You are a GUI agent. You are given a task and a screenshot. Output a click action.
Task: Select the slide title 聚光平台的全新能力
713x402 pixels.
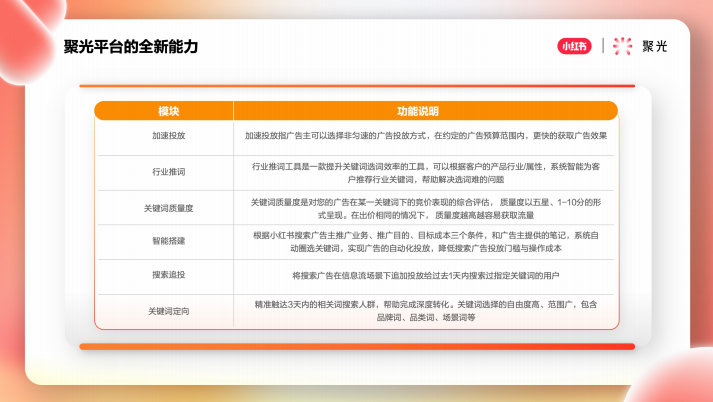pyautogui.click(x=131, y=46)
